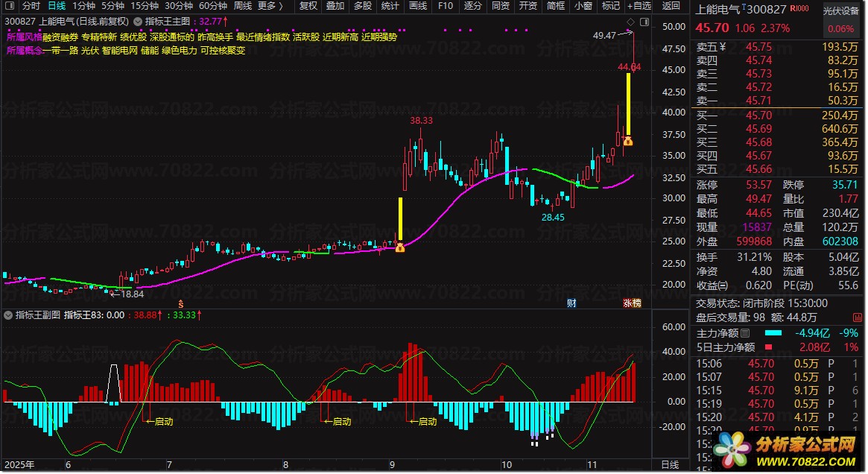
Task: Open 逐分 tick-by-tick view
Action: pos(473,6)
